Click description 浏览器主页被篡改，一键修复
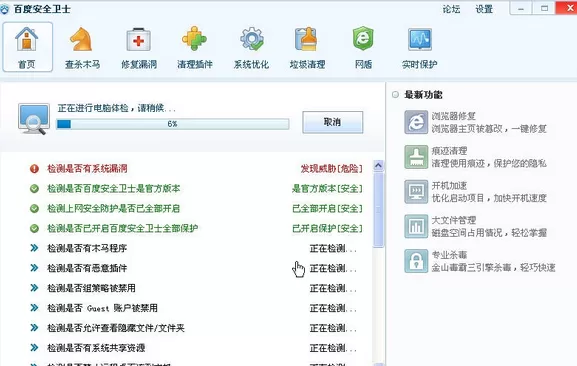The width and height of the screenshot is (577, 366). click(489, 129)
